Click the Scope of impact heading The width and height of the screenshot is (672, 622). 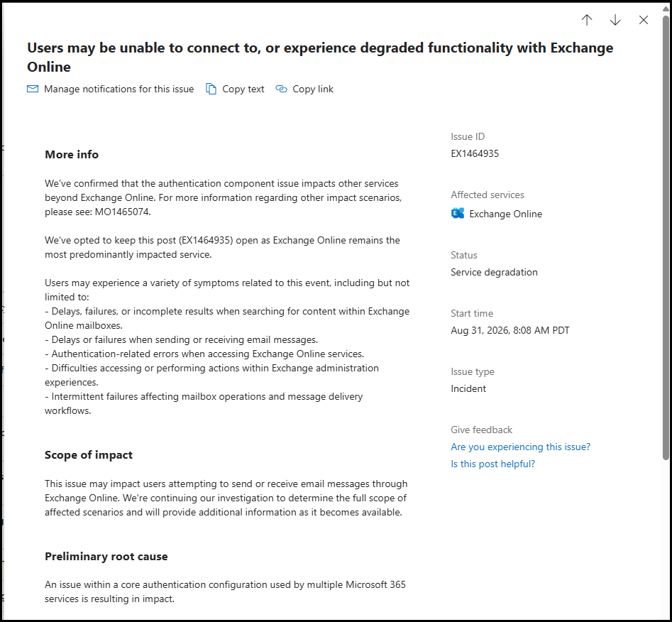pyautogui.click(x=89, y=454)
